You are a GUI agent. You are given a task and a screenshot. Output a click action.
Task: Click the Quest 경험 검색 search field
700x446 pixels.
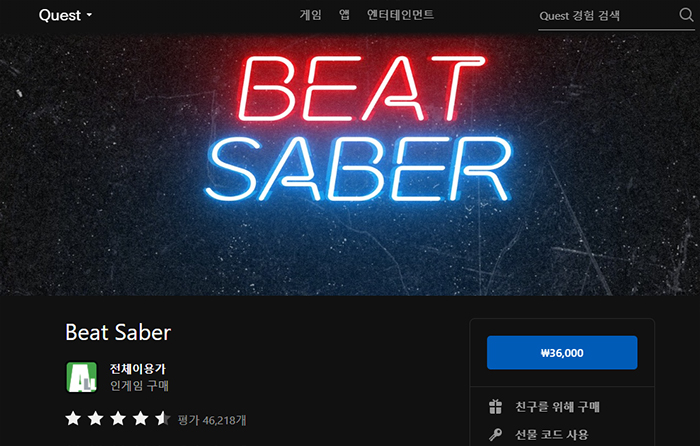tap(607, 16)
